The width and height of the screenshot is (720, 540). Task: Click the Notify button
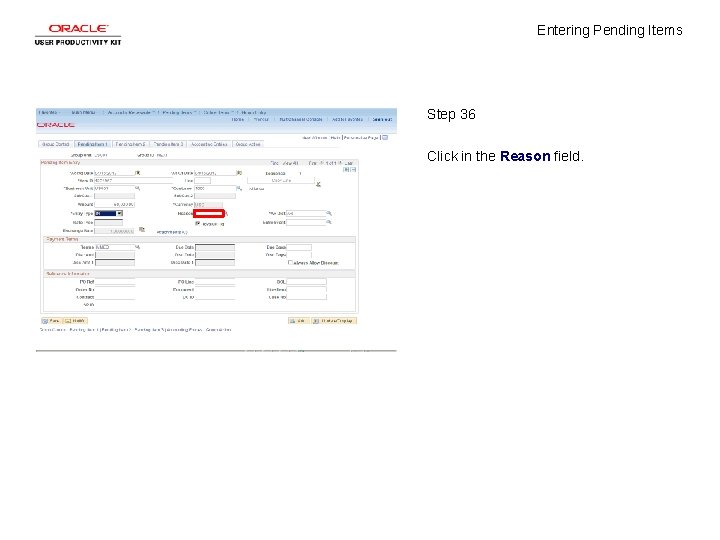pos(75,321)
